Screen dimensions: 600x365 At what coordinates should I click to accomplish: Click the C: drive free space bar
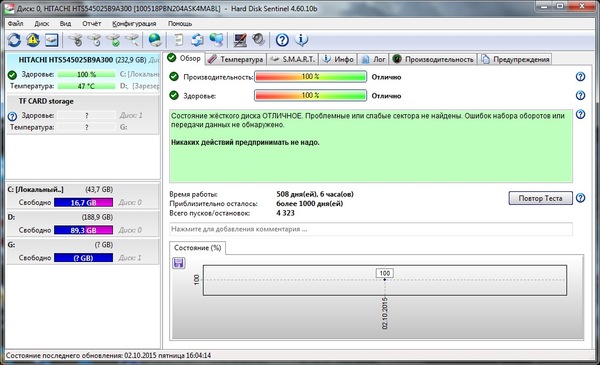pyautogui.click(x=83, y=203)
